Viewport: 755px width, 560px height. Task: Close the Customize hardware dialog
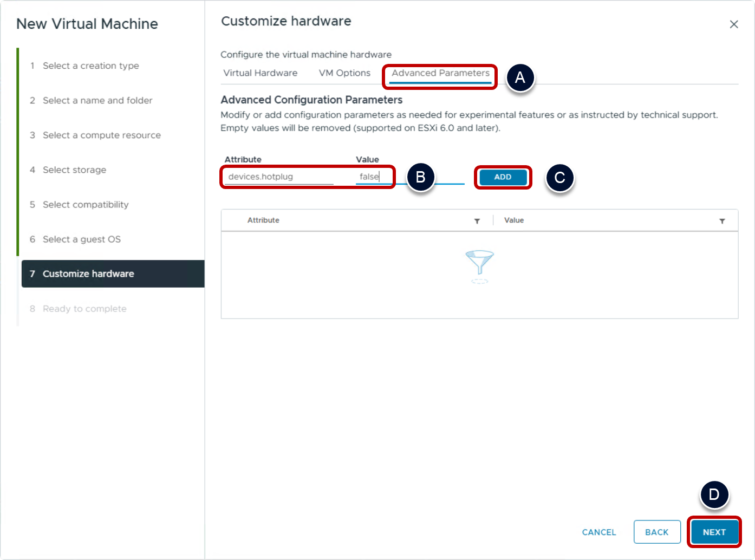[x=734, y=24]
